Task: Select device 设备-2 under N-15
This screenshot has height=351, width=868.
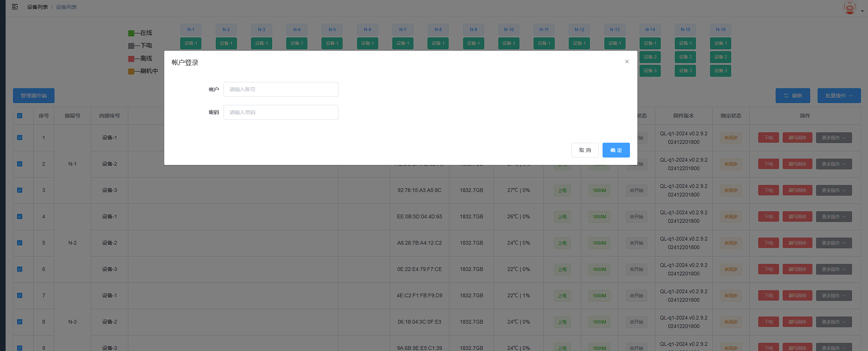Action: coord(685,57)
